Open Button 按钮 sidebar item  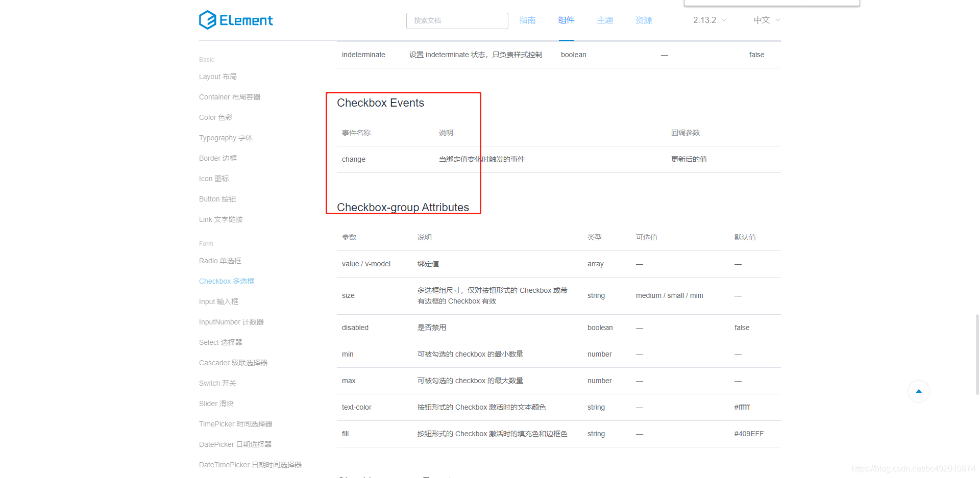tap(217, 199)
